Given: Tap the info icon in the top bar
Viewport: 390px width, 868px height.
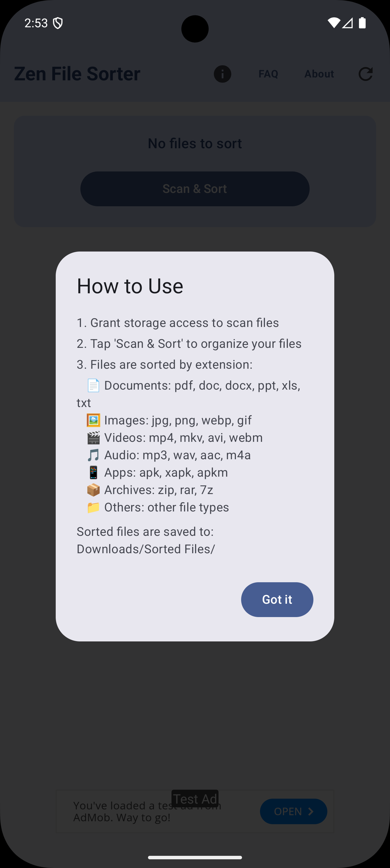Looking at the screenshot, I should coord(222,74).
